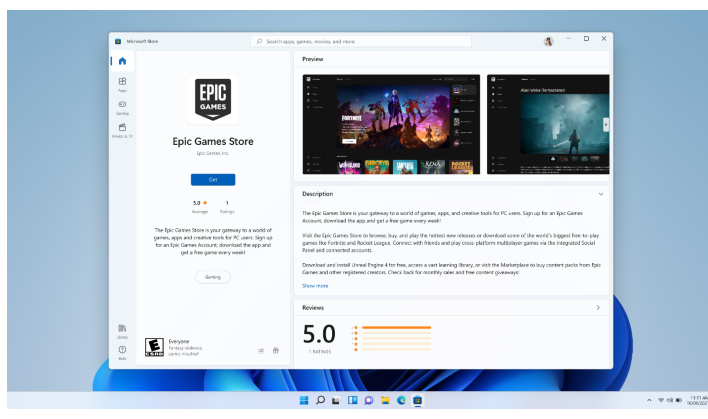Expand the Reviews section arrow
The width and height of the screenshot is (708, 419).
tap(598, 307)
